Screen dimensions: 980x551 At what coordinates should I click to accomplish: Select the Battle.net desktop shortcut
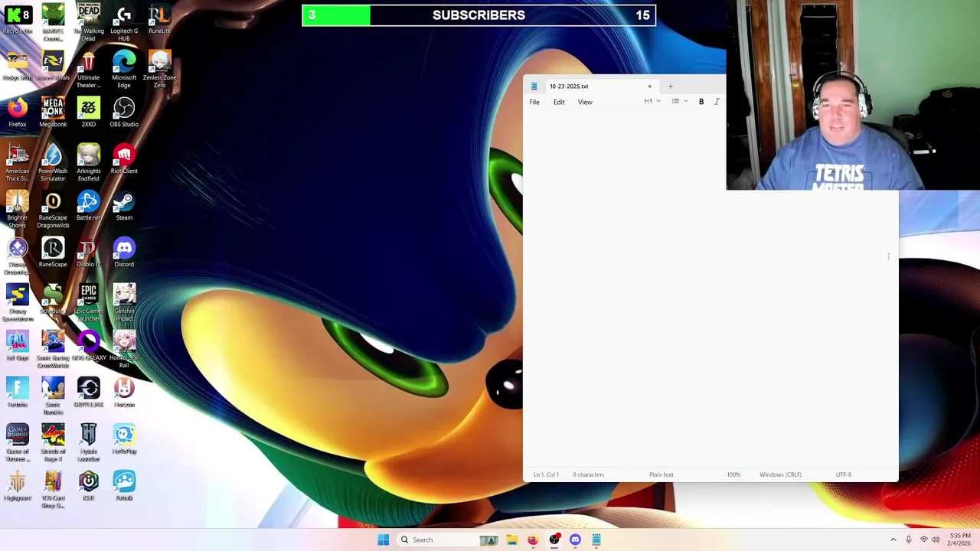coord(88,206)
